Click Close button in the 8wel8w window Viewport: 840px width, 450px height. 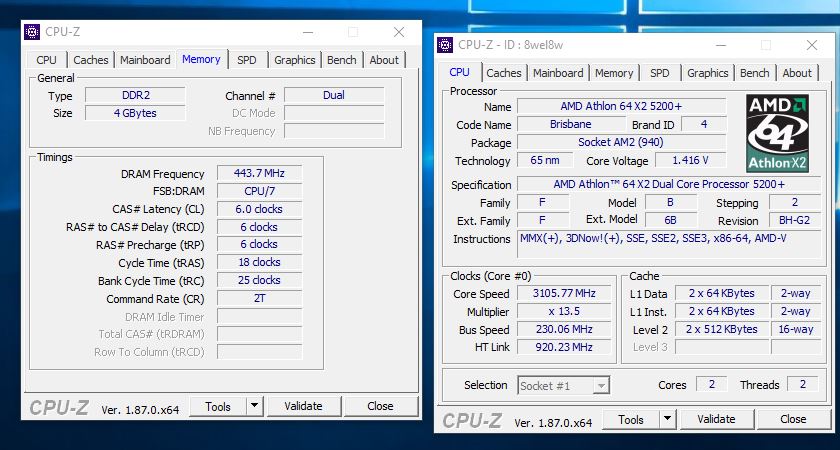tap(793, 419)
